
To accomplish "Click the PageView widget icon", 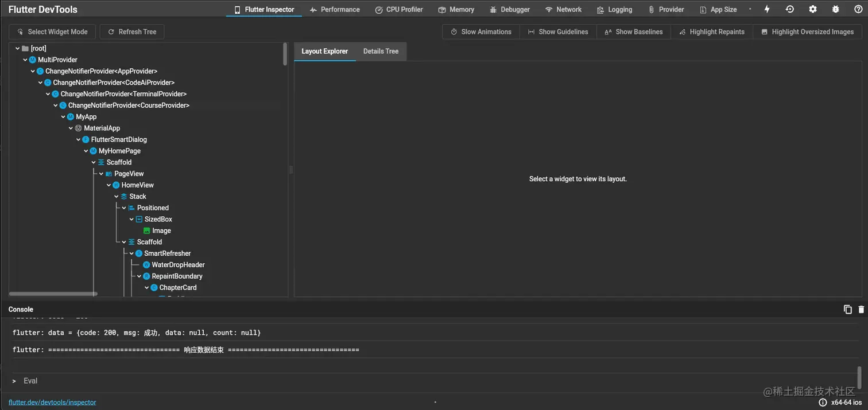I will pos(108,174).
